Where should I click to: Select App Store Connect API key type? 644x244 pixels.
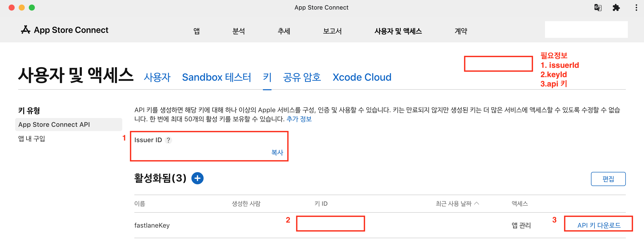tap(69, 125)
